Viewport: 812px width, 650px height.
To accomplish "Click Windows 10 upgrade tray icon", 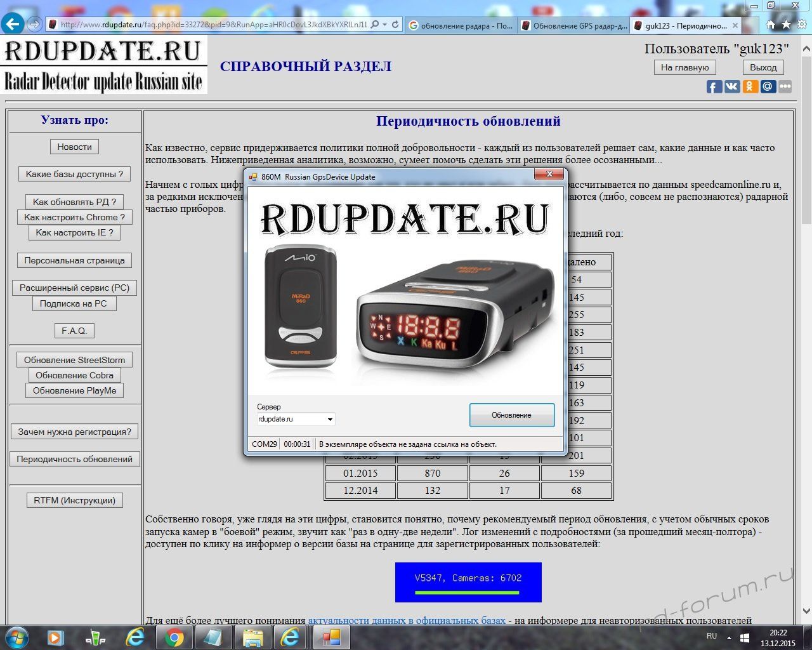I will (745, 637).
